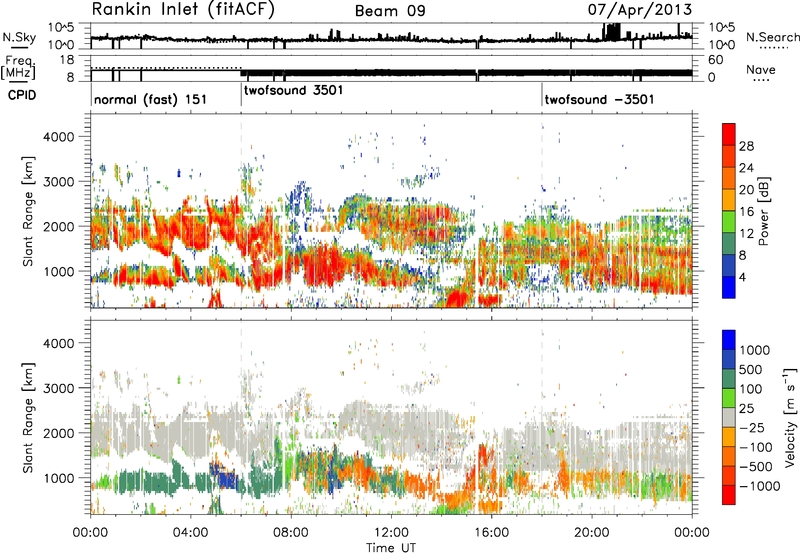
Task: Pick the red bottom segment of Velocity colorbar
Action: click(x=729, y=495)
